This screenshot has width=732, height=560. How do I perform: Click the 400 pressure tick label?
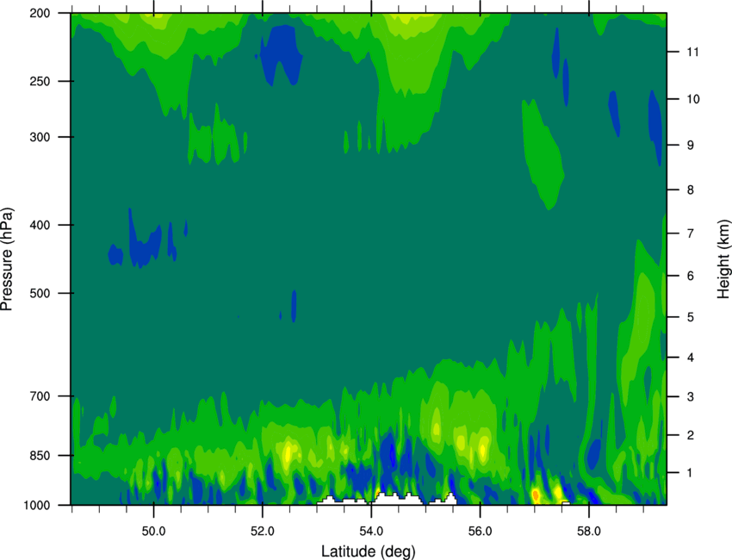(40, 225)
